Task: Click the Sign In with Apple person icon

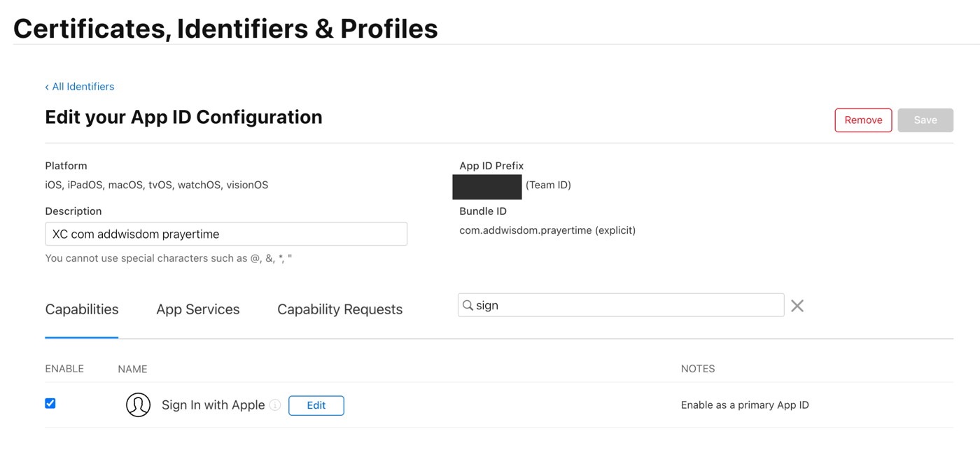Action: (x=138, y=405)
